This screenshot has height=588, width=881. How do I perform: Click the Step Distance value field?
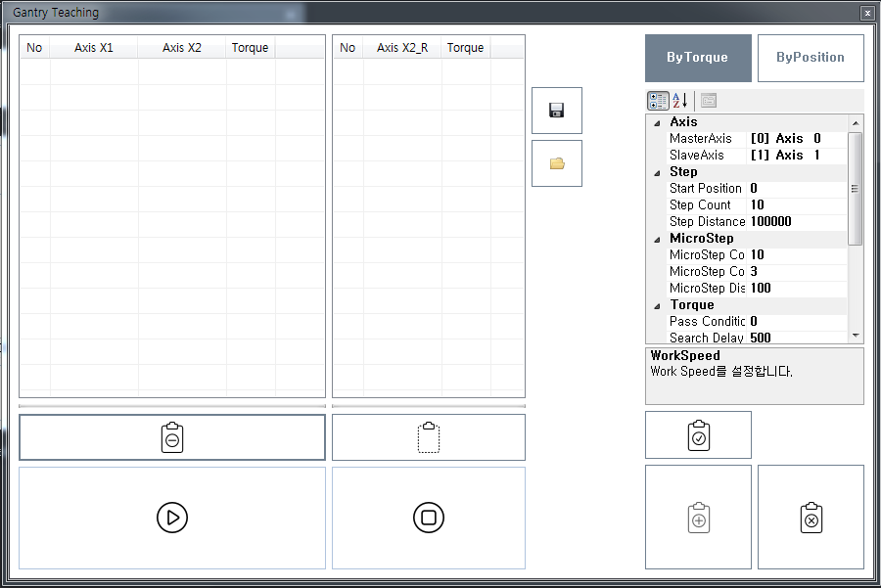pos(796,222)
